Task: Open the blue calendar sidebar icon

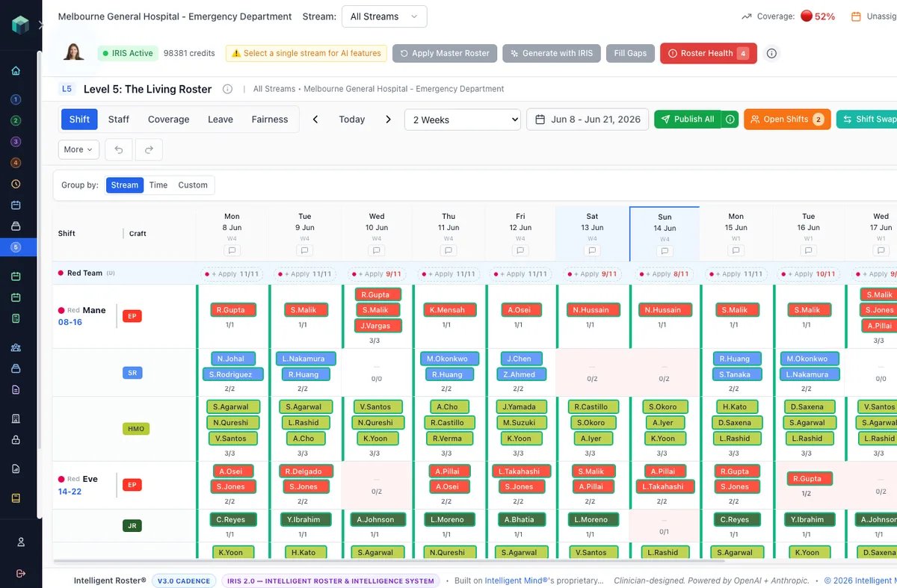Action: [16, 205]
